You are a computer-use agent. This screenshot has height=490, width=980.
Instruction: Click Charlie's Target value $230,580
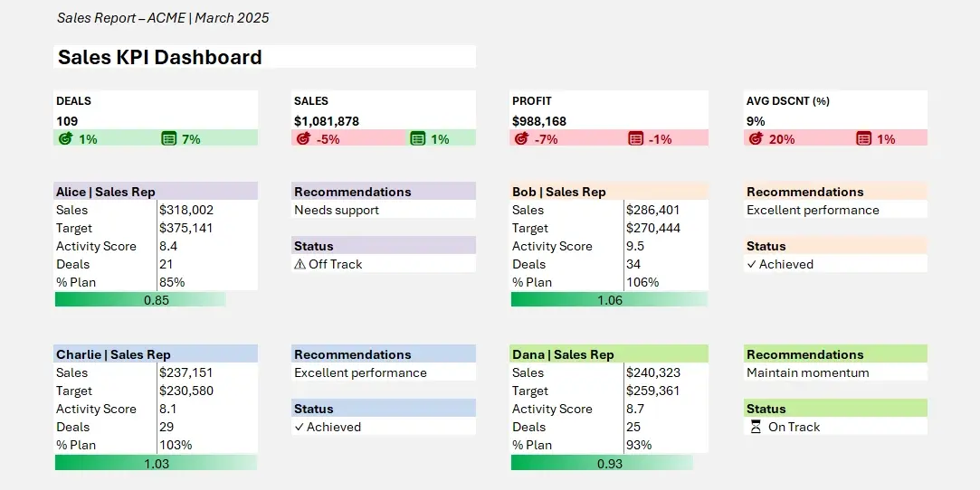[x=188, y=391]
